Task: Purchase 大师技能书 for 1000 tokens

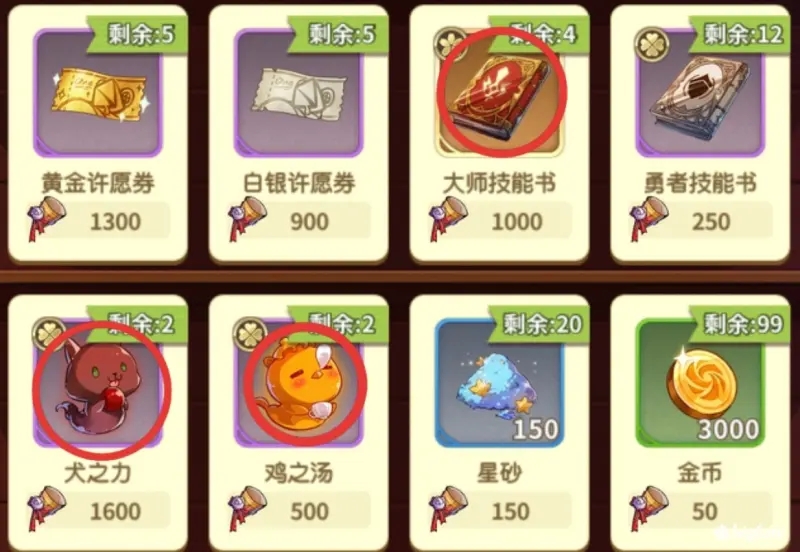Action: click(501, 221)
